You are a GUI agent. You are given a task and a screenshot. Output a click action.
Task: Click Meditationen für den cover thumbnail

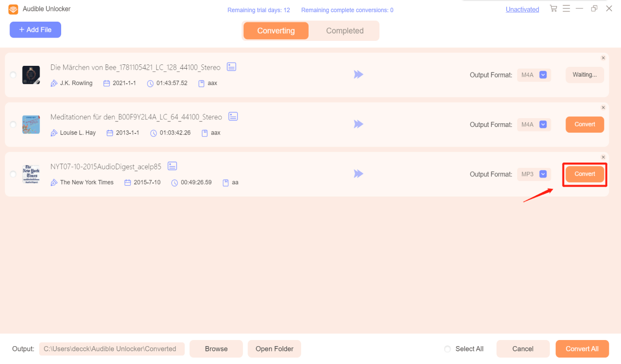coord(31,125)
